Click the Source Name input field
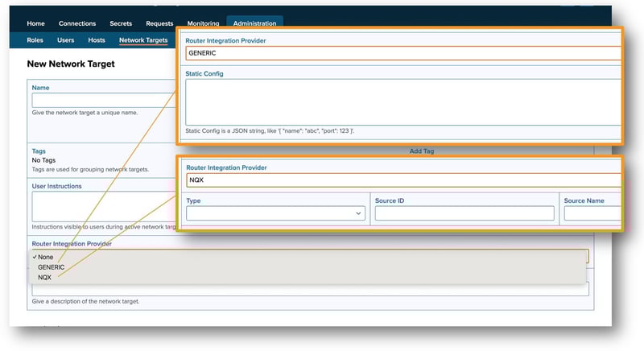 tap(592, 213)
